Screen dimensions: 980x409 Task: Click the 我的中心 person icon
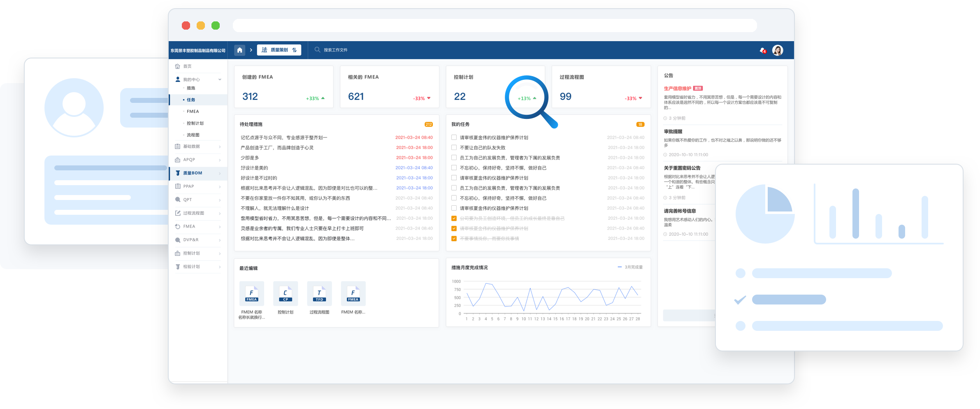tap(178, 79)
